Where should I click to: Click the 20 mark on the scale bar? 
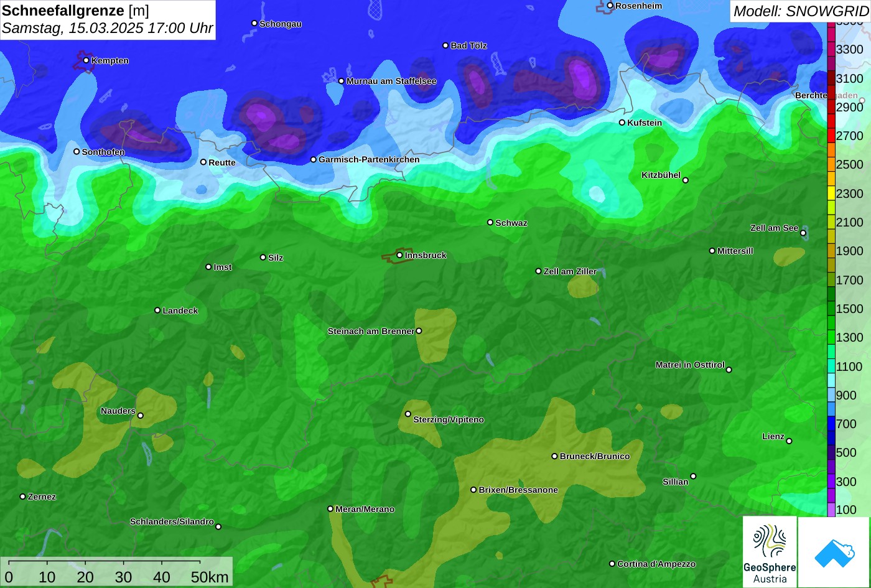[85, 577]
